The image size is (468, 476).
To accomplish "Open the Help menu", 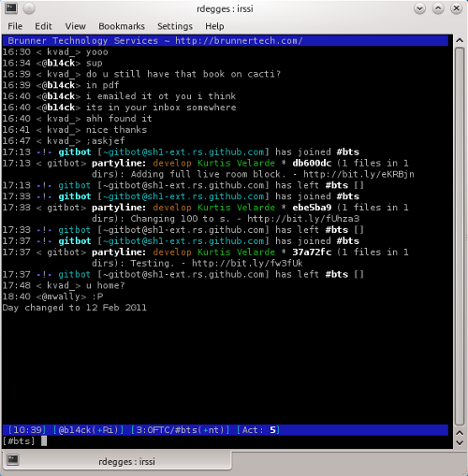I will [x=214, y=26].
